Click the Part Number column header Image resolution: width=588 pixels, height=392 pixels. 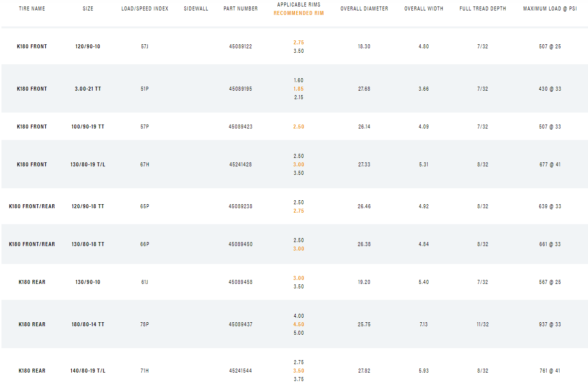click(x=240, y=9)
